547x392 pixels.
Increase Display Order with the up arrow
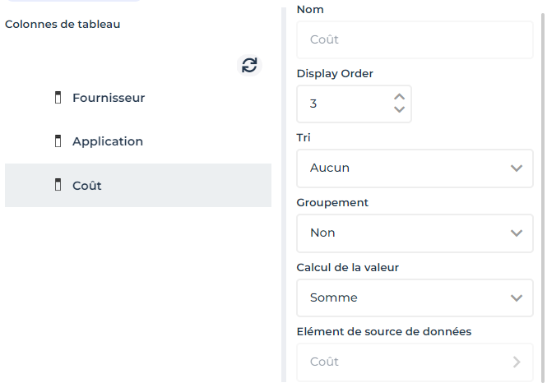[400, 97]
